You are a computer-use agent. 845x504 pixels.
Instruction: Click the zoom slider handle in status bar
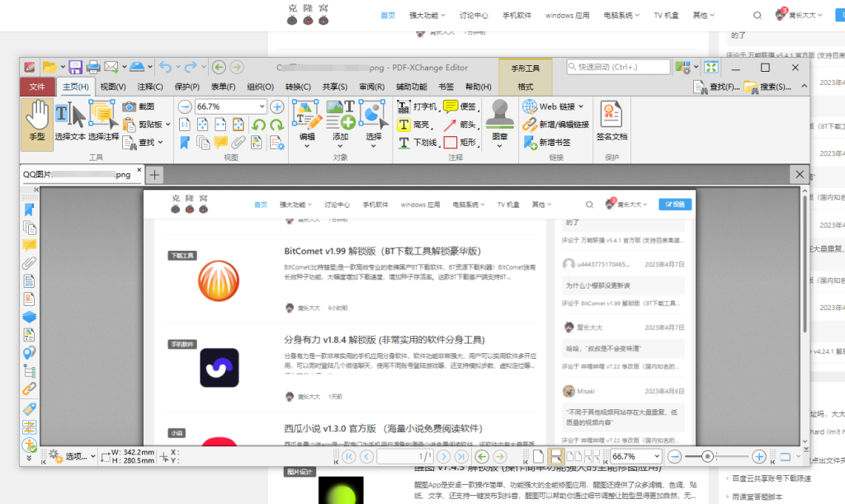click(707, 457)
